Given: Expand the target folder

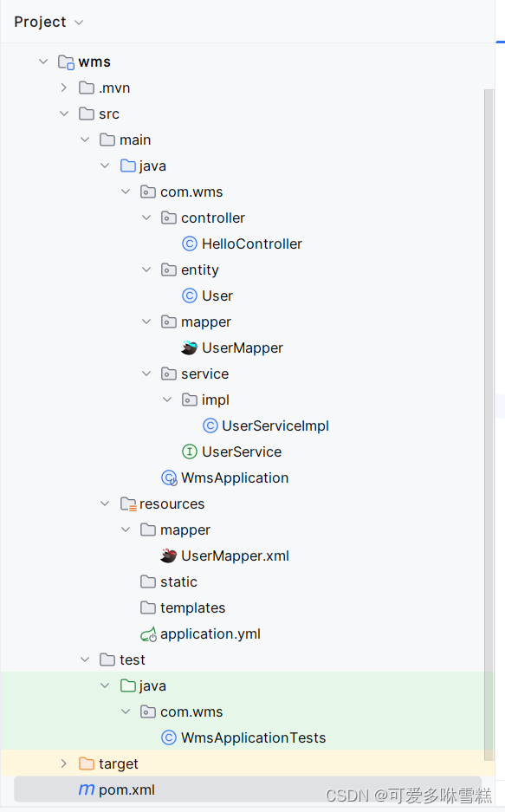Looking at the screenshot, I should (62, 763).
